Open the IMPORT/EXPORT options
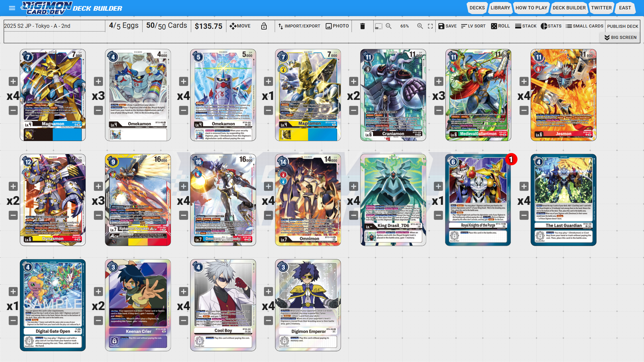The image size is (644, 362). point(299,26)
